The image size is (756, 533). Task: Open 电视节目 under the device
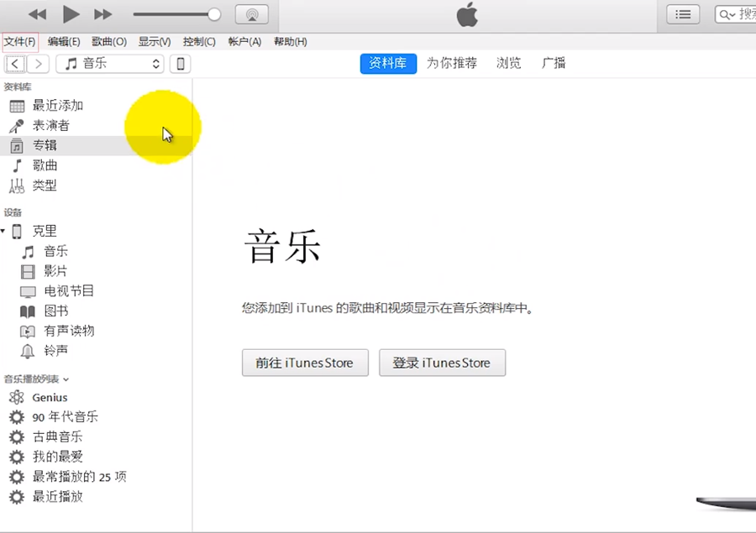click(x=96, y=291)
